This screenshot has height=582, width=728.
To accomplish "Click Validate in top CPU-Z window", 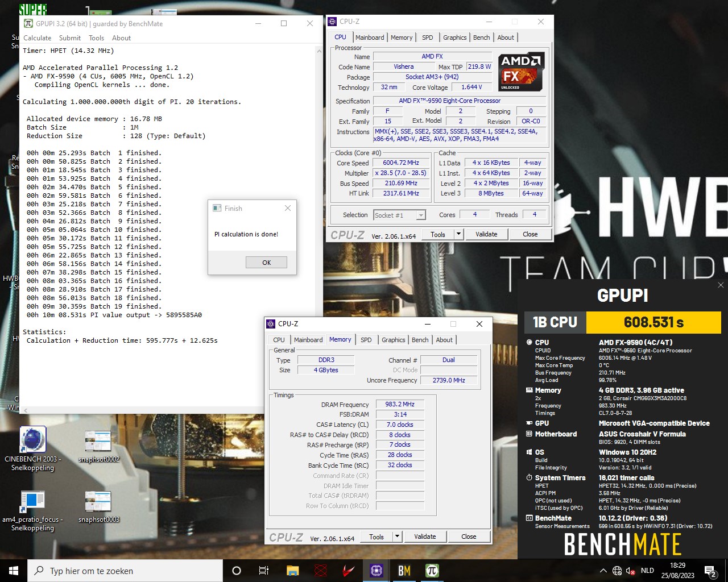I will point(486,234).
